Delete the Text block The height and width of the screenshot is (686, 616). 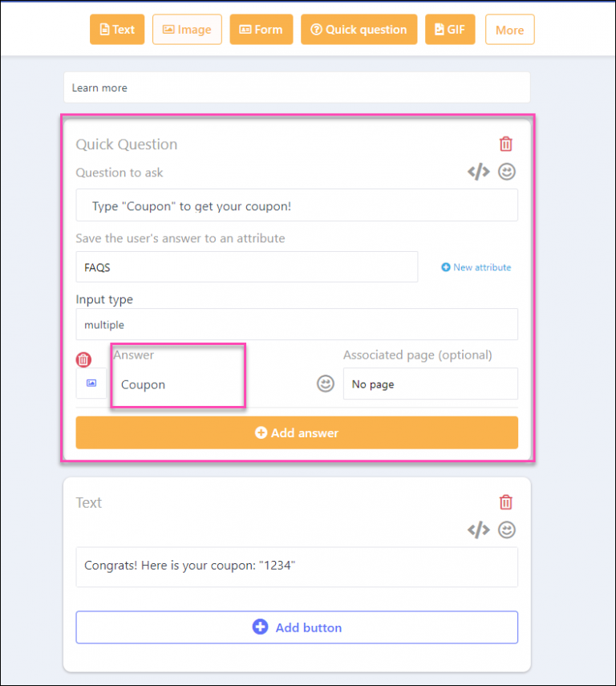[x=505, y=501]
